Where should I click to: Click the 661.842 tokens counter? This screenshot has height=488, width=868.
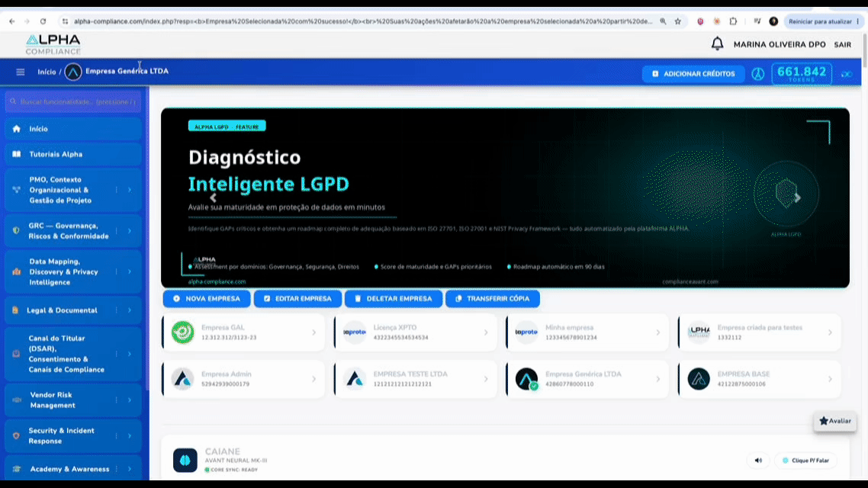(x=802, y=74)
